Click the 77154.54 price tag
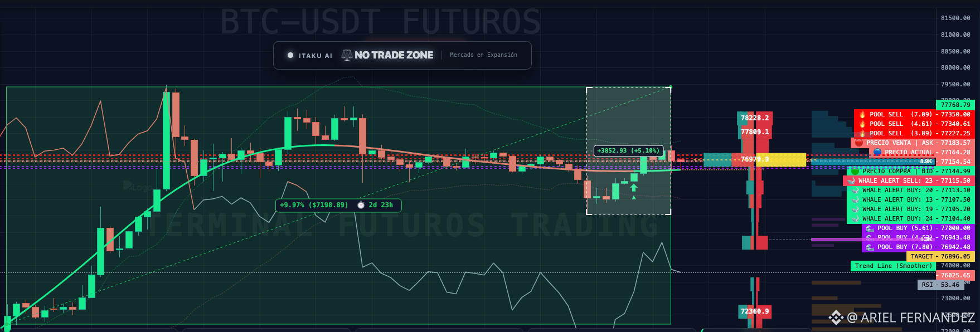 point(955,162)
